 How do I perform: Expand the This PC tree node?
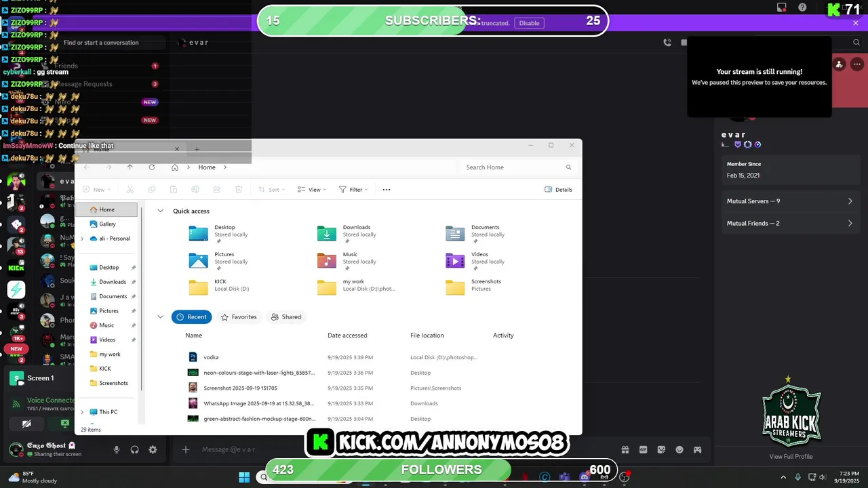(82, 412)
